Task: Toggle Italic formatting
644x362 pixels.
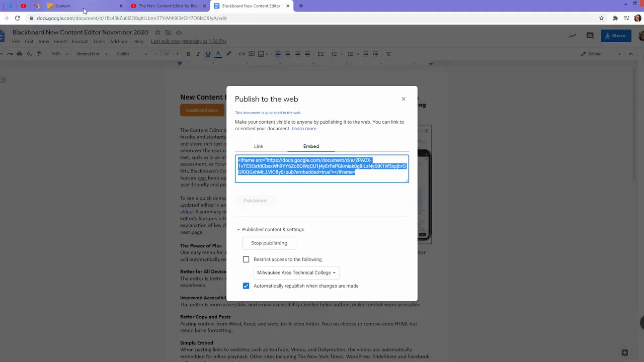Action: pyautogui.click(x=198, y=54)
